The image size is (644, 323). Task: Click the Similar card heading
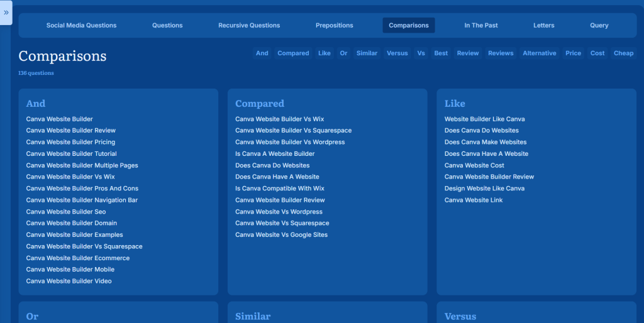pyautogui.click(x=253, y=317)
